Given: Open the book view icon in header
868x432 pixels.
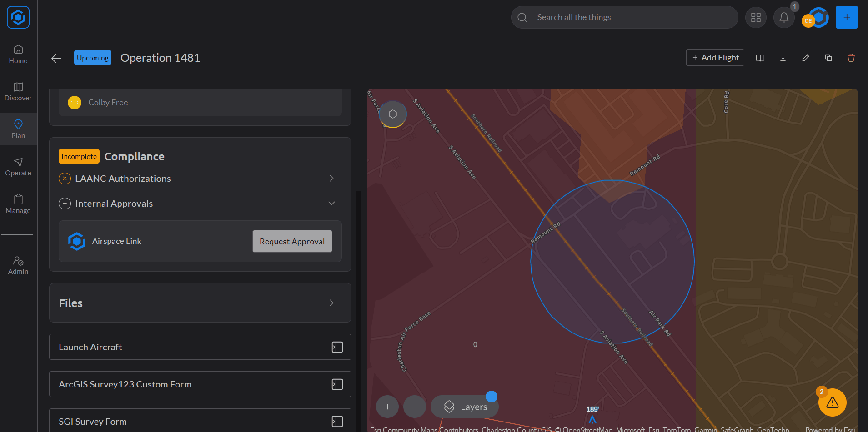Looking at the screenshot, I should 760,58.
